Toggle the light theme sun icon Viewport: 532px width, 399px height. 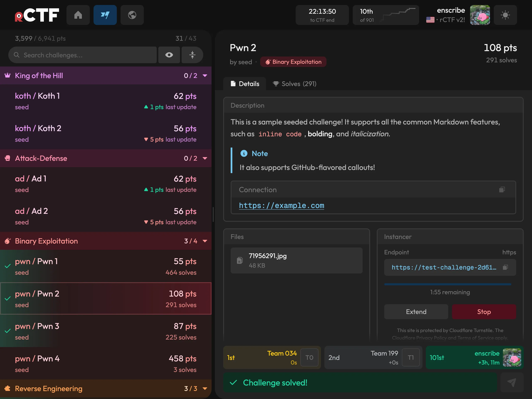tap(505, 15)
